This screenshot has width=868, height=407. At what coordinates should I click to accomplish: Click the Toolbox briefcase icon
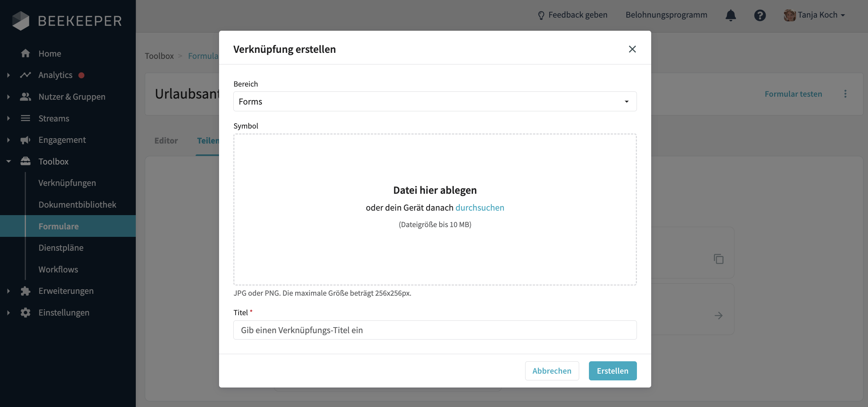coord(26,161)
